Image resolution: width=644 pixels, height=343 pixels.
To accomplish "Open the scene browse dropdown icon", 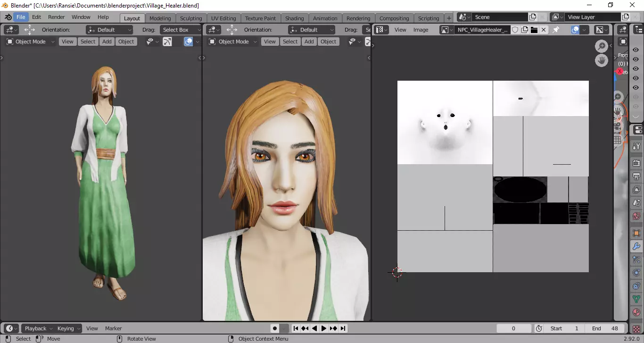I will [464, 17].
